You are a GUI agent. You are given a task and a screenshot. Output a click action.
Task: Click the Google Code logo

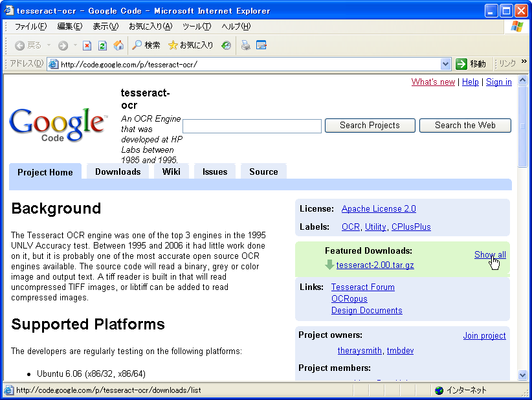pos(58,124)
